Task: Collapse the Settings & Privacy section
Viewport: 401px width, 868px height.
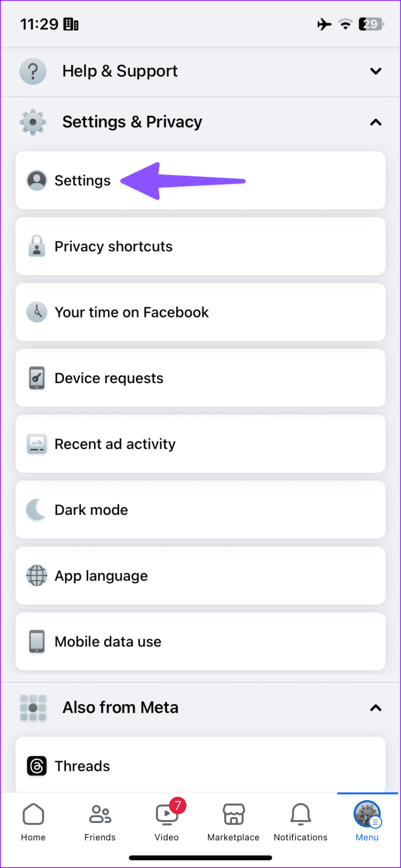Action: (x=376, y=122)
